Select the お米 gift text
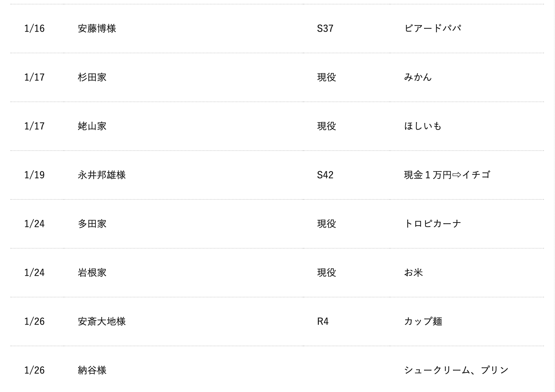 (413, 272)
